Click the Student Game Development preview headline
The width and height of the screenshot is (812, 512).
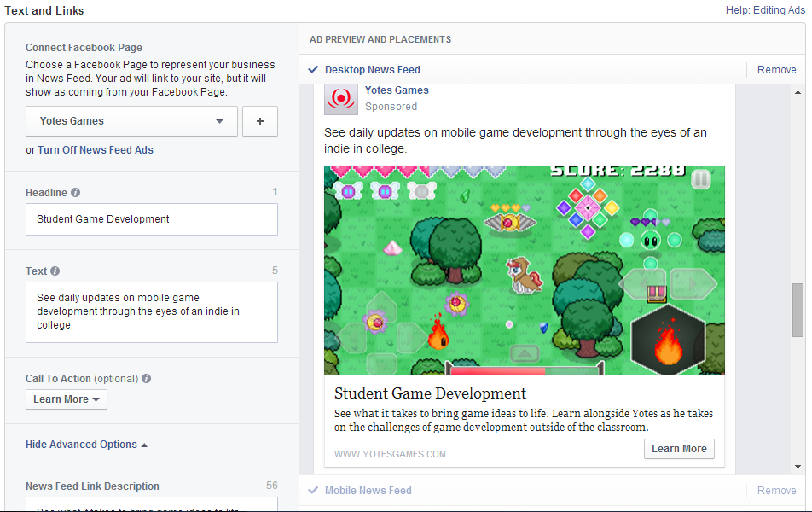(430, 393)
